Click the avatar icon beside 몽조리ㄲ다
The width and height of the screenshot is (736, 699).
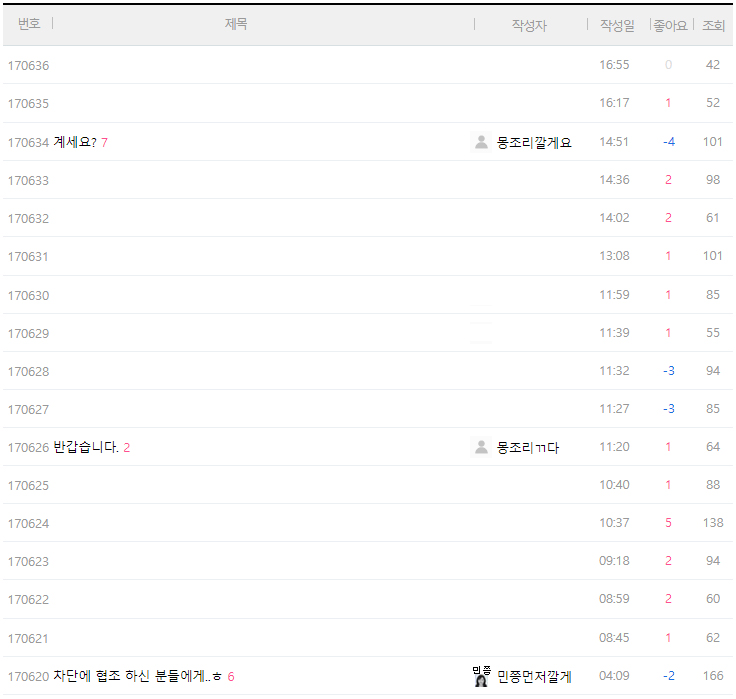click(x=481, y=447)
